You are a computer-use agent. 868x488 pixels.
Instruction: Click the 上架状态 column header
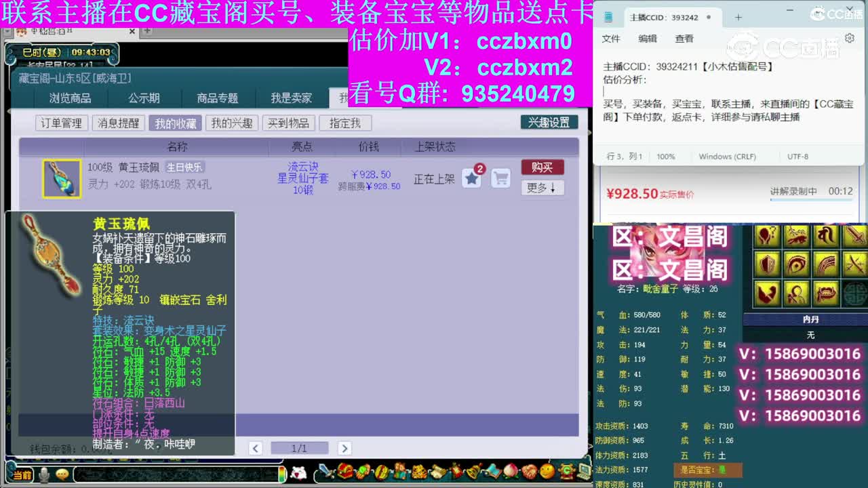click(435, 146)
